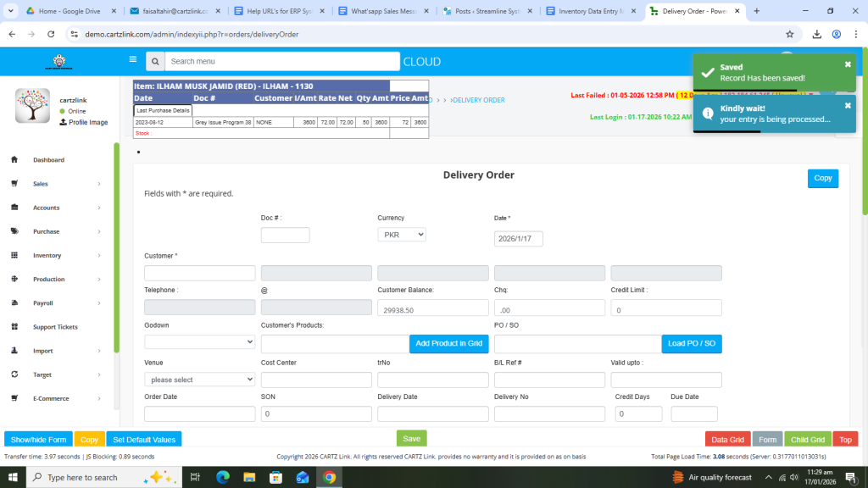This screenshot has height=488, width=868.
Task: Close the 'Saved' notification
Action: point(848,64)
